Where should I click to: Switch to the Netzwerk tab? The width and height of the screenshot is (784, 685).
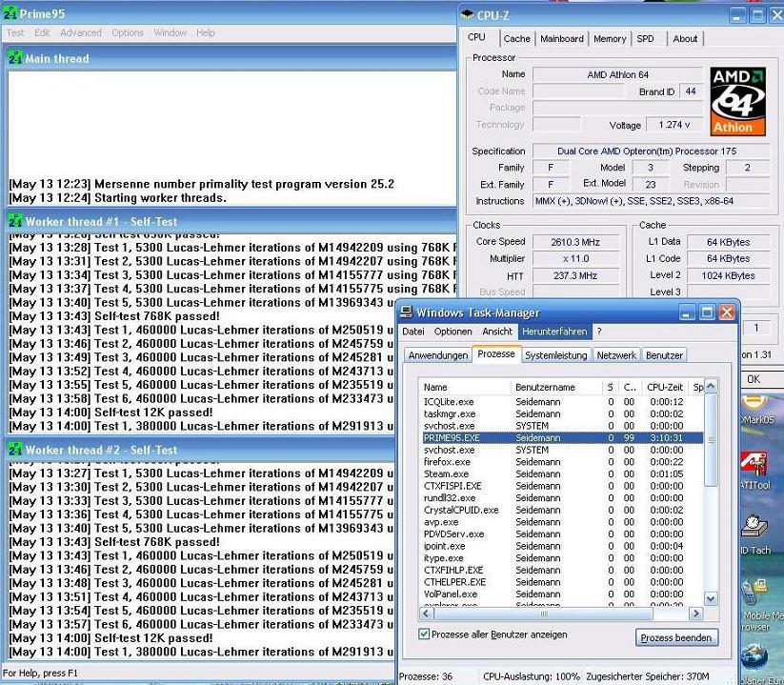pos(616,355)
